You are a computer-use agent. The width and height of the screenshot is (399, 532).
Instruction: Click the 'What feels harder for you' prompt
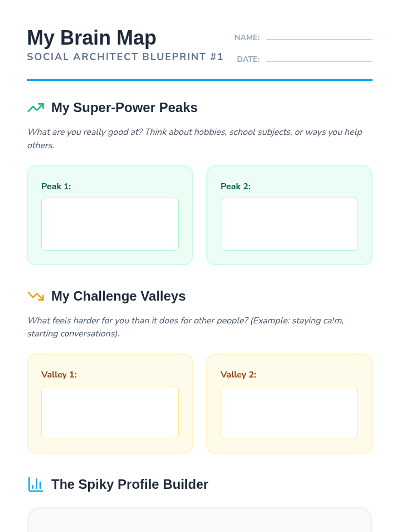click(186, 321)
